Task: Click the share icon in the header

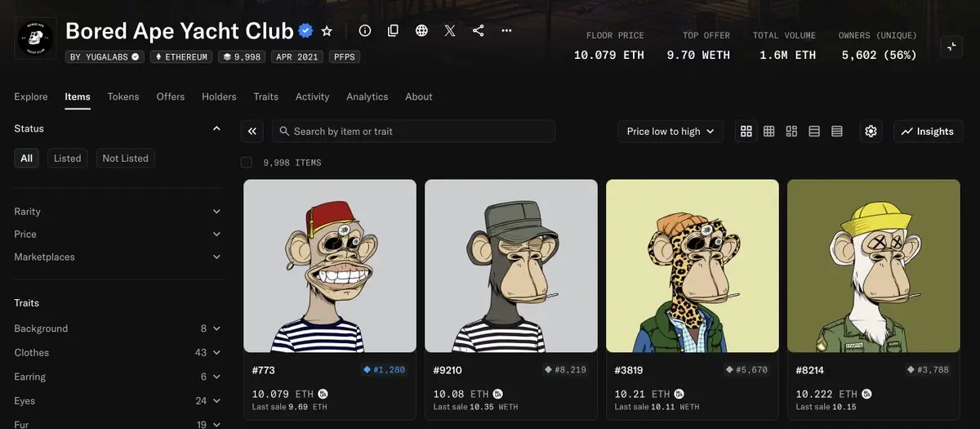Action: (x=479, y=31)
